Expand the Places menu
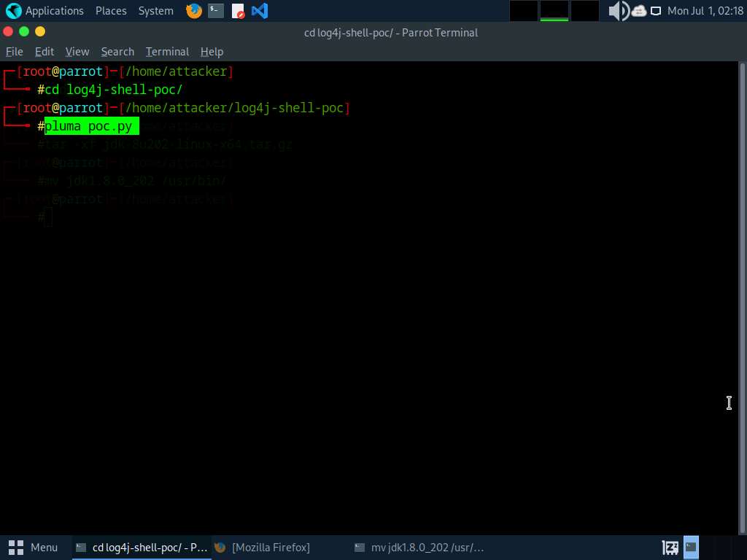Viewport: 747px width, 560px height. 111,11
